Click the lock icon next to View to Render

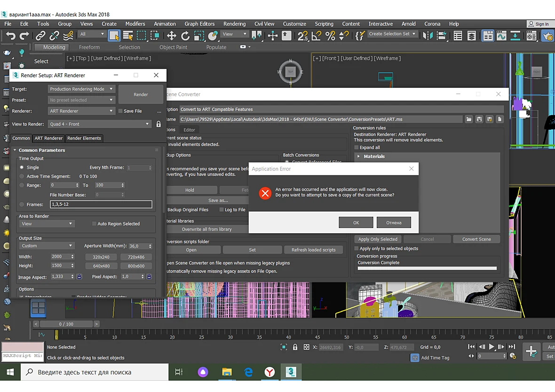coord(159,124)
